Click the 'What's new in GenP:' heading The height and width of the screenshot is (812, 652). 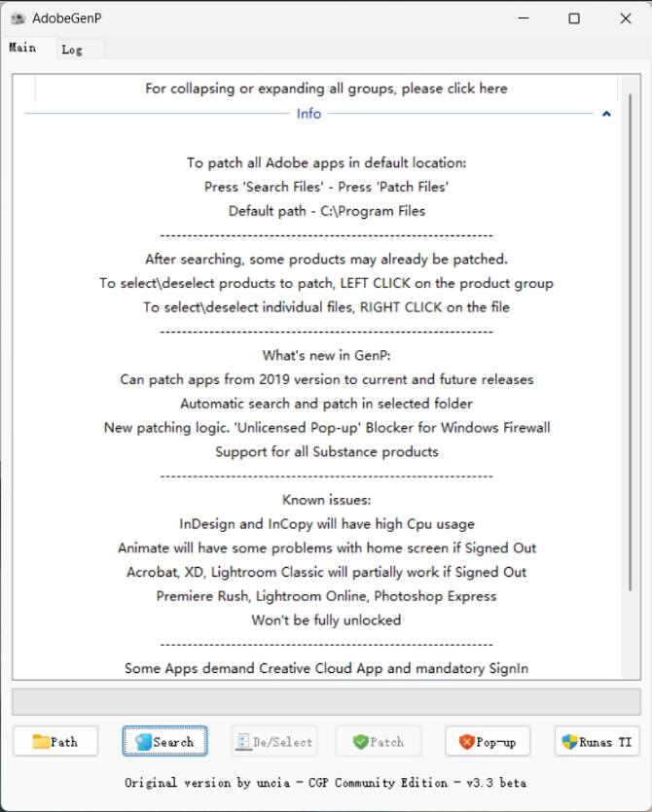pos(326,355)
